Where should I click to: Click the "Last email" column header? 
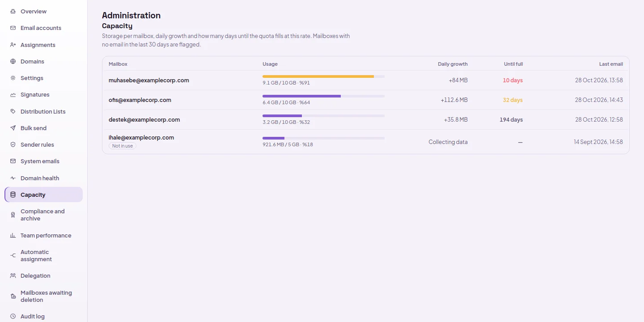click(x=611, y=64)
